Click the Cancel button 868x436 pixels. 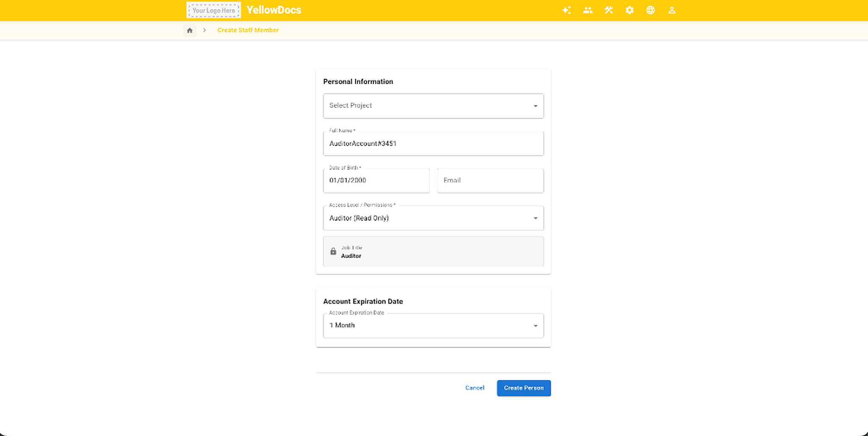pyautogui.click(x=475, y=388)
